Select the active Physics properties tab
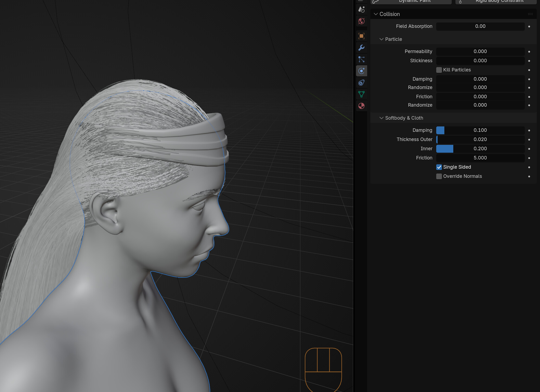Screen dimensions: 540x392 click(x=361, y=71)
